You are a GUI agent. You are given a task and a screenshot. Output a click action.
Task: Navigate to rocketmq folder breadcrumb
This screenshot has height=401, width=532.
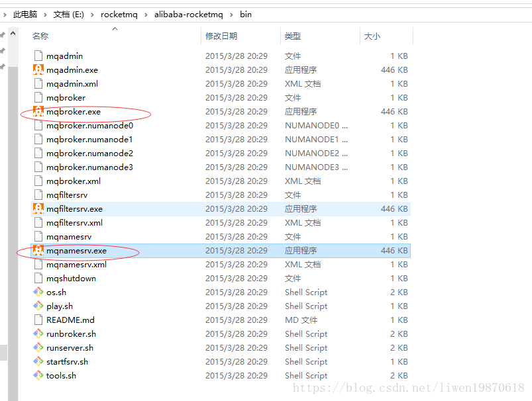point(119,15)
